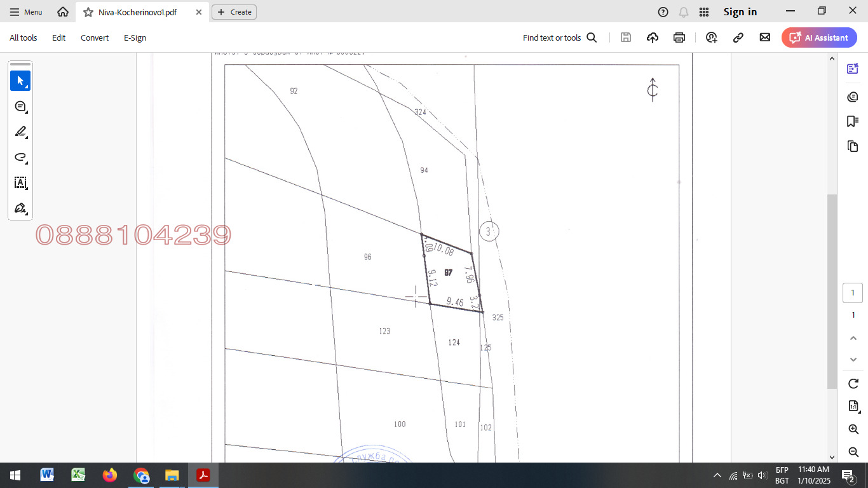This screenshot has height=488, width=868.
Task: Open the bookmarks panel
Action: [853, 121]
